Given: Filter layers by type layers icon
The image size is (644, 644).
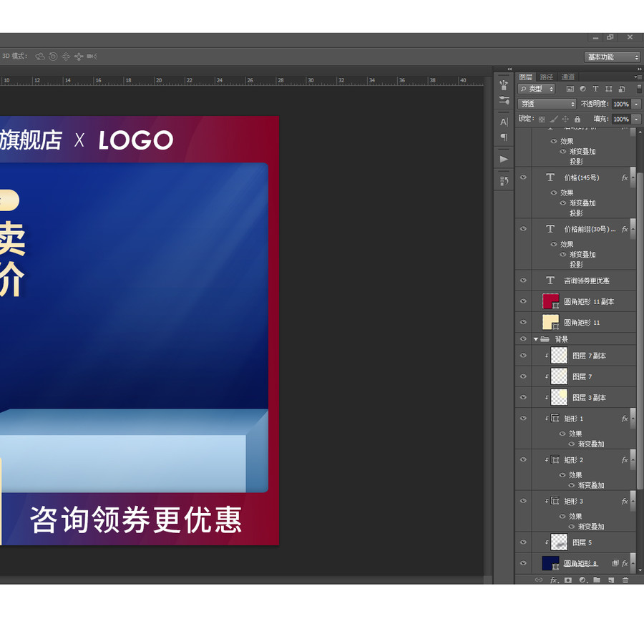Looking at the screenshot, I should [595, 89].
